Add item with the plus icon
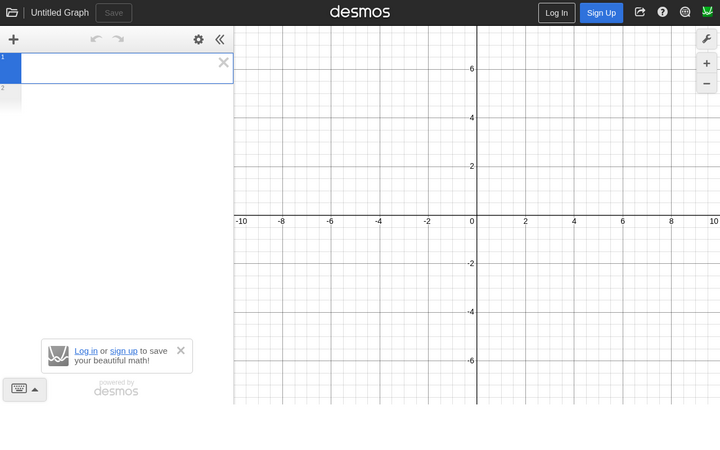Viewport: 720px width, 450px height. click(13, 39)
